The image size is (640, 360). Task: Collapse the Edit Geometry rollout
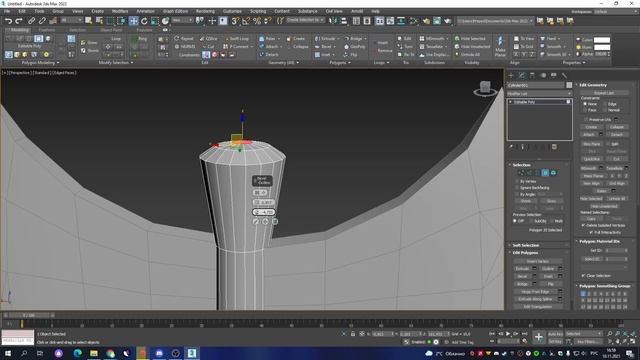593,85
